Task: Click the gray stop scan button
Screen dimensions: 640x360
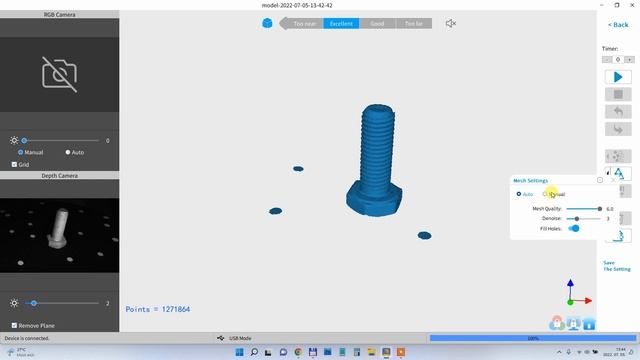Action: pos(618,94)
